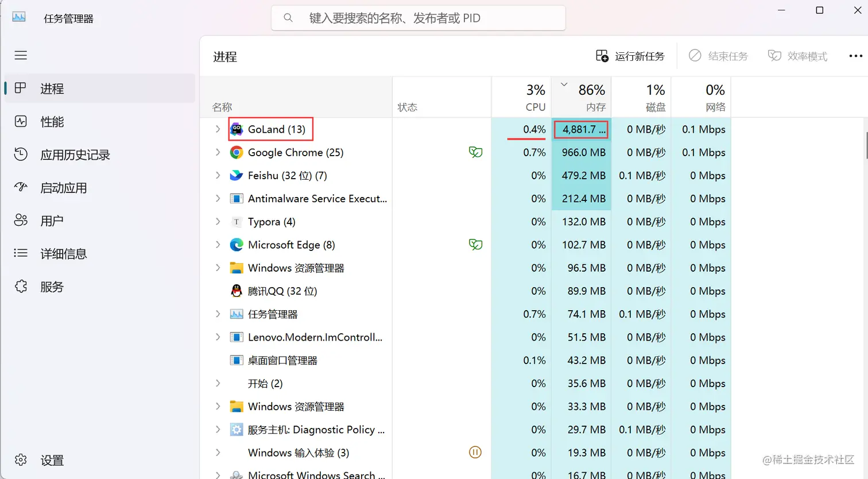
Task: Select the 腾讯QQ (32 位) row
Action: (x=465, y=291)
